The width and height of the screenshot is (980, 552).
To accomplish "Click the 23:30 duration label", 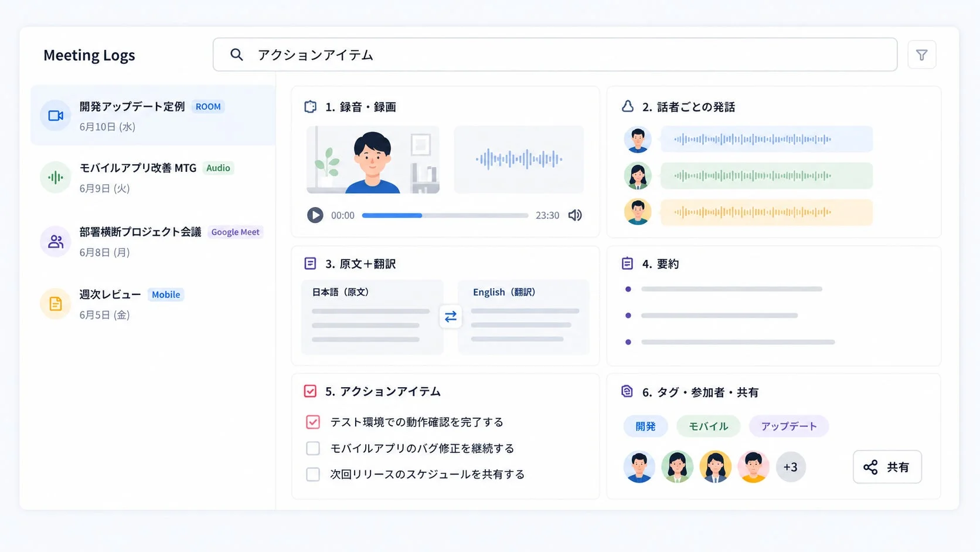I will point(547,215).
